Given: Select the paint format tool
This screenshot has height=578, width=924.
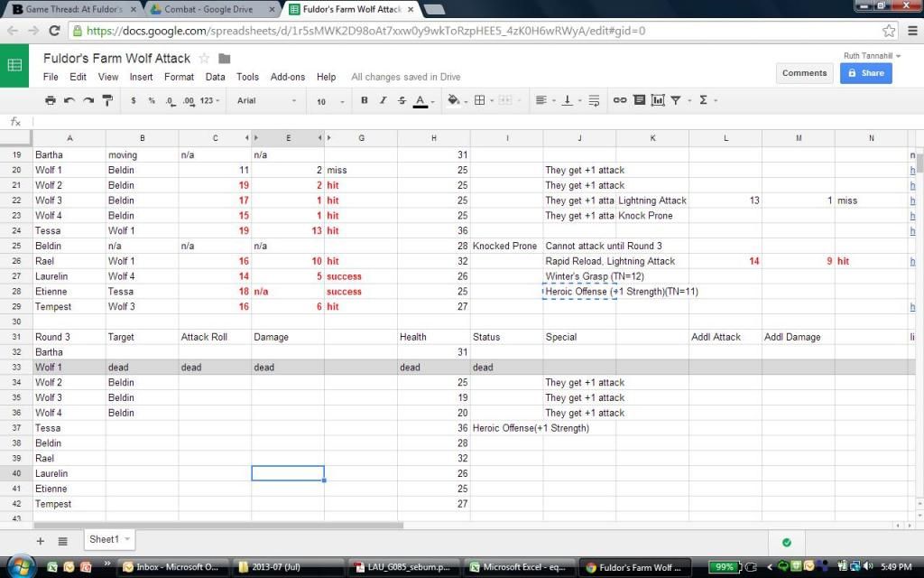Looking at the screenshot, I should (107, 100).
